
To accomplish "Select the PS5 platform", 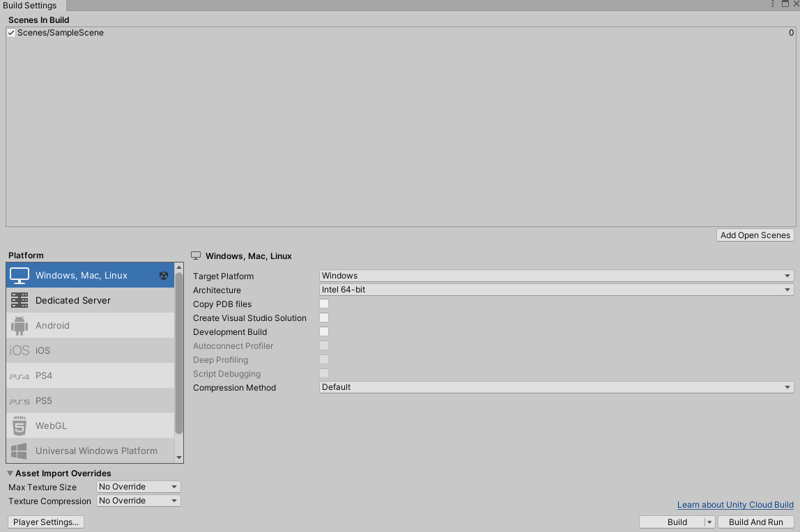I will pos(91,400).
